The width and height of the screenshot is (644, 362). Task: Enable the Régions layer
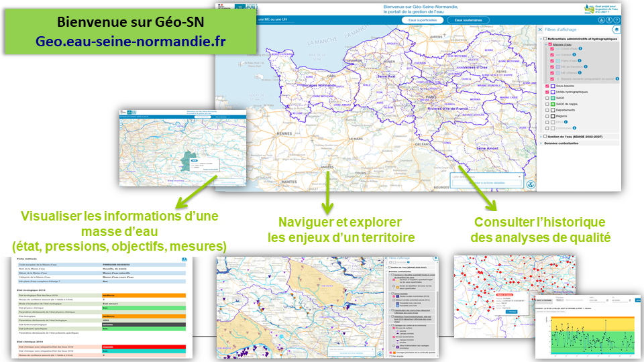[547, 116]
